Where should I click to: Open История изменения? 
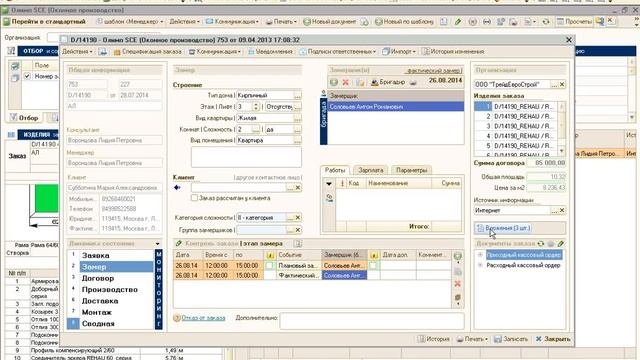point(453,52)
